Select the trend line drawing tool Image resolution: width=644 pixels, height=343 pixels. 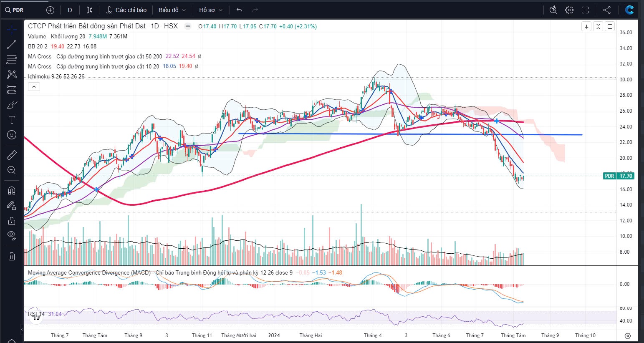(x=12, y=45)
